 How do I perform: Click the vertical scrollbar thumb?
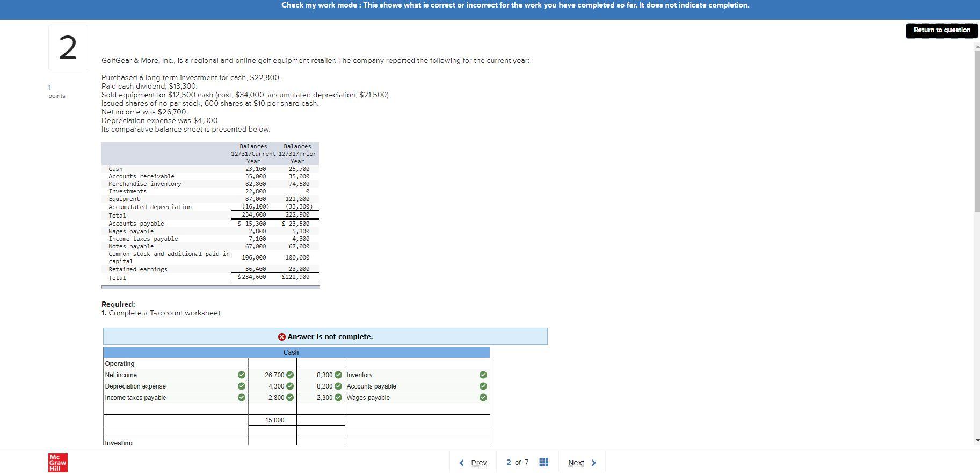(x=977, y=132)
